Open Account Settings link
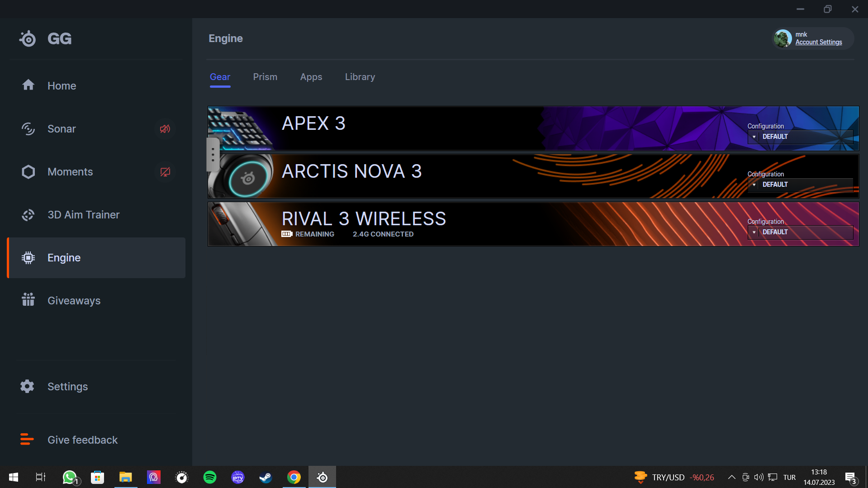Screen dimensions: 868x488 click(x=819, y=42)
